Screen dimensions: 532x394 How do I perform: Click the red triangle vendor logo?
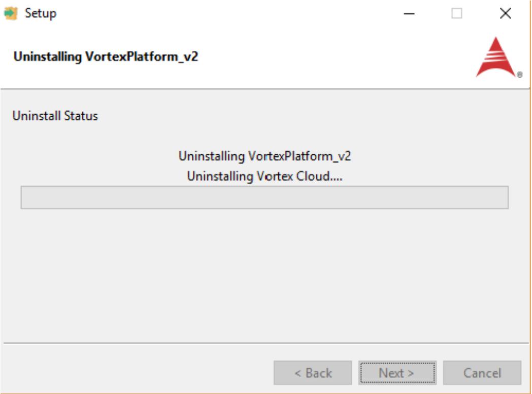pyautogui.click(x=496, y=57)
